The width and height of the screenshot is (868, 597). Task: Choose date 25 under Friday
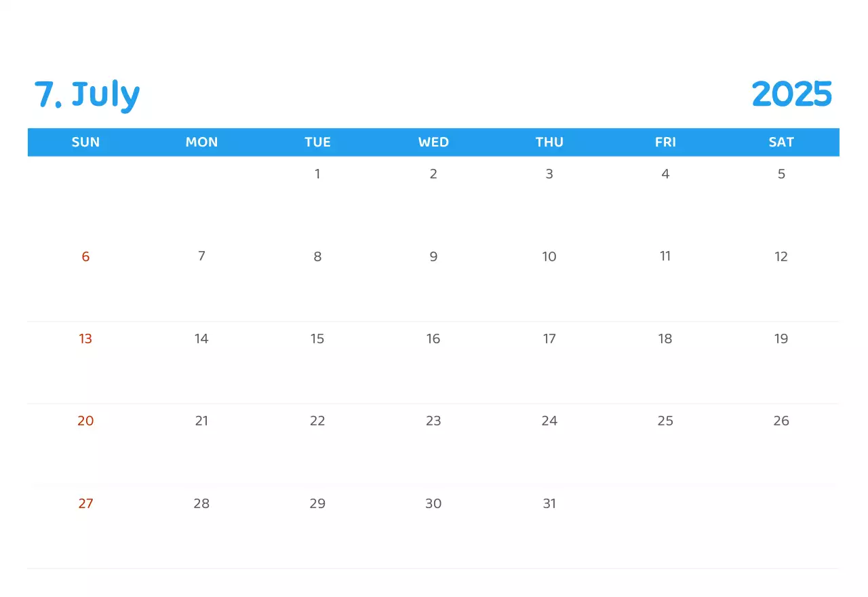click(x=665, y=421)
